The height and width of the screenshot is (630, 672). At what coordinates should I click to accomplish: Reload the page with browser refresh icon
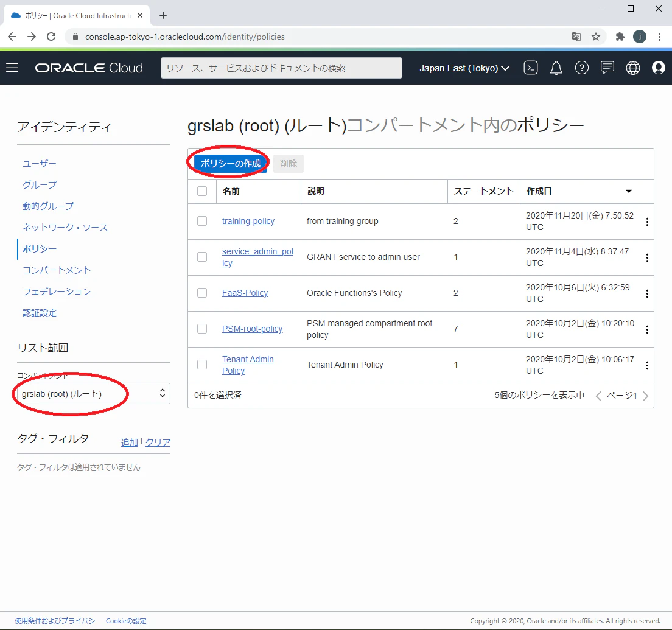pos(51,37)
